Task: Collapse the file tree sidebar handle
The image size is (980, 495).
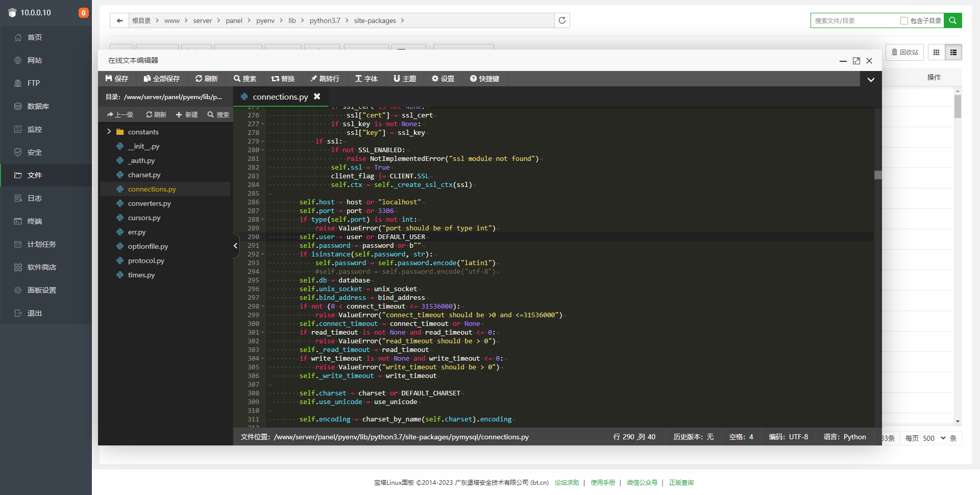Action: click(x=236, y=246)
